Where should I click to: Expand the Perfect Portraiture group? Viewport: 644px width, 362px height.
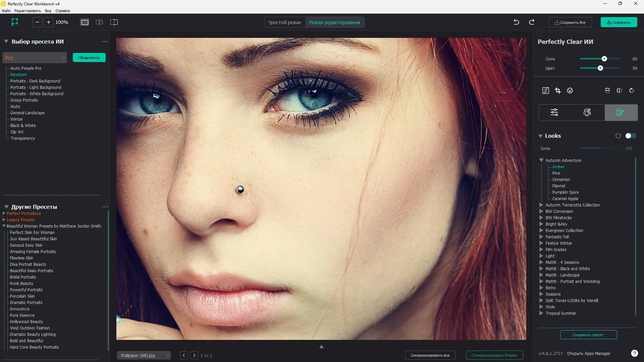tap(4, 213)
